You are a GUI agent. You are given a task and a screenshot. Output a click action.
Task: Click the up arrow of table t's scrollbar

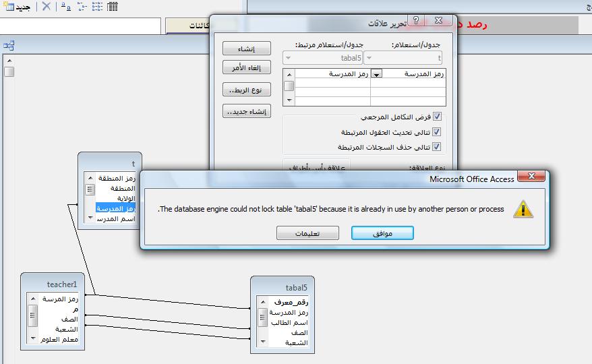point(90,177)
